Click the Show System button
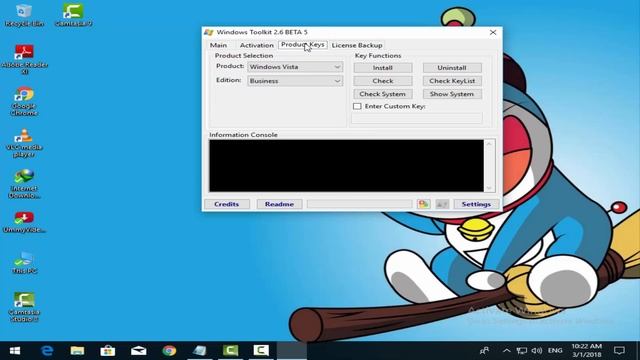Viewport: 640px width, 360px height. coord(452,94)
